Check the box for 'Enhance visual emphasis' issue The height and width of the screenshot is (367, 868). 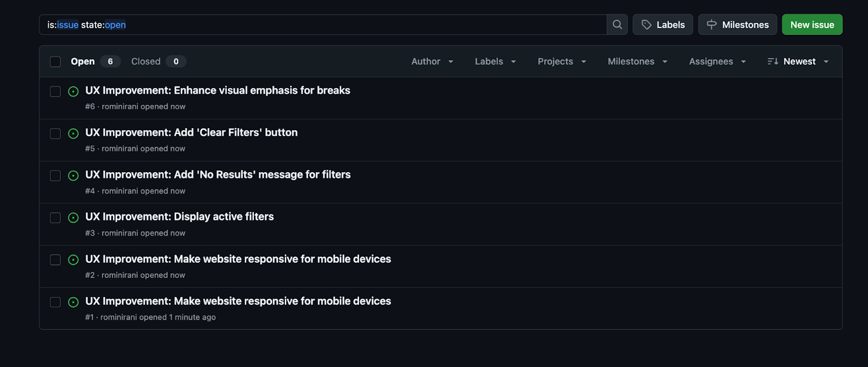(55, 92)
